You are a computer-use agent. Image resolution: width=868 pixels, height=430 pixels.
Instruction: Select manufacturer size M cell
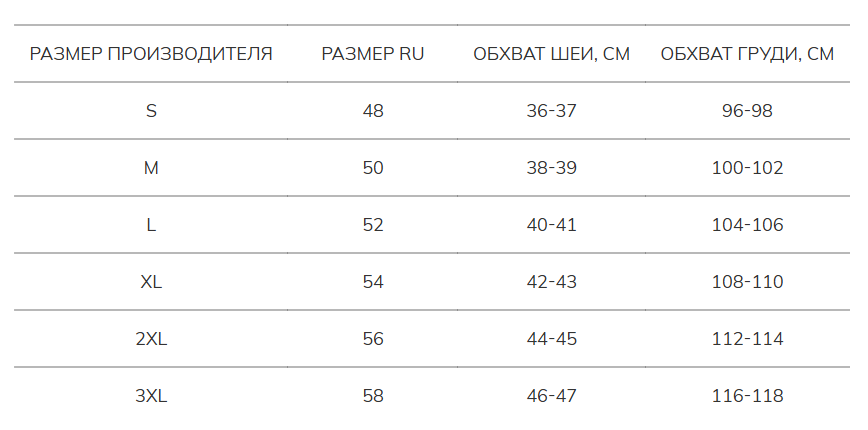click(x=151, y=168)
